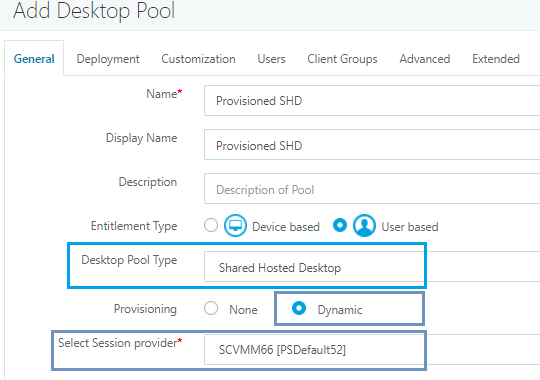Click the User based label text
The image size is (540, 380).
410,227
